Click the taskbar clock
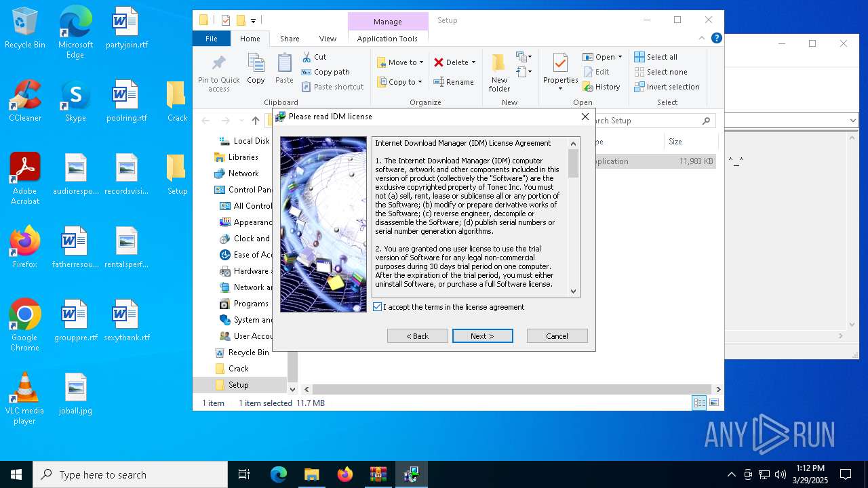The width and height of the screenshot is (868, 488). click(810, 474)
